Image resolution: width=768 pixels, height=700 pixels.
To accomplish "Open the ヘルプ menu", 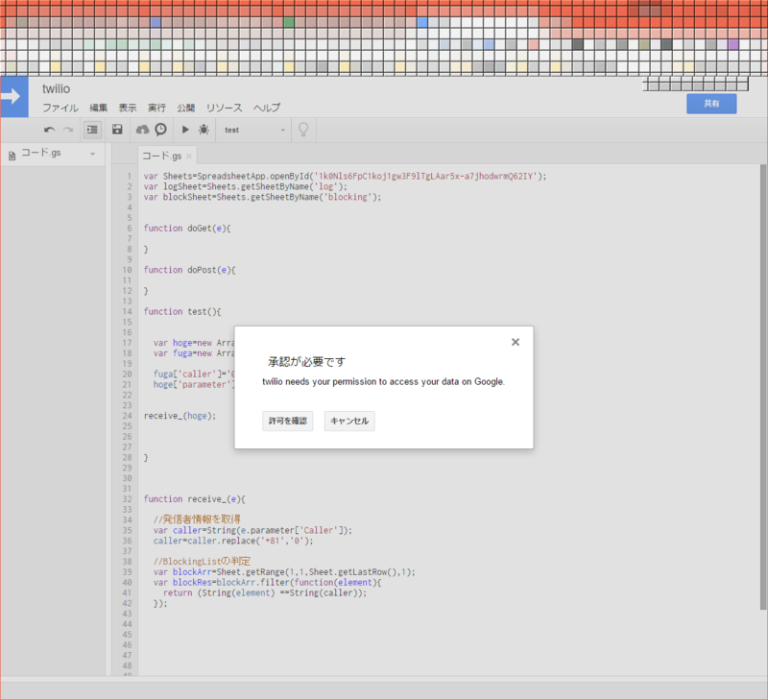I will click(267, 108).
